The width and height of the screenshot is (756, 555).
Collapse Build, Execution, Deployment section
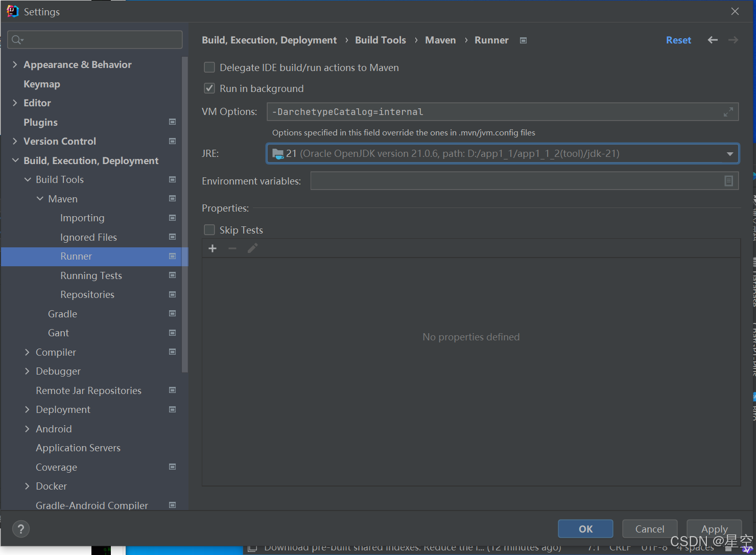pyautogui.click(x=15, y=160)
